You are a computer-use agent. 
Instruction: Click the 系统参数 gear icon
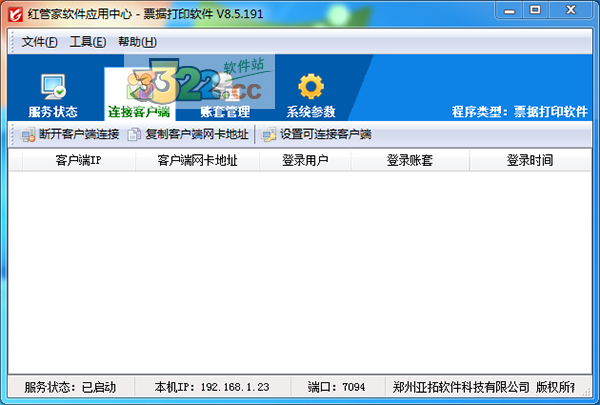pos(311,87)
